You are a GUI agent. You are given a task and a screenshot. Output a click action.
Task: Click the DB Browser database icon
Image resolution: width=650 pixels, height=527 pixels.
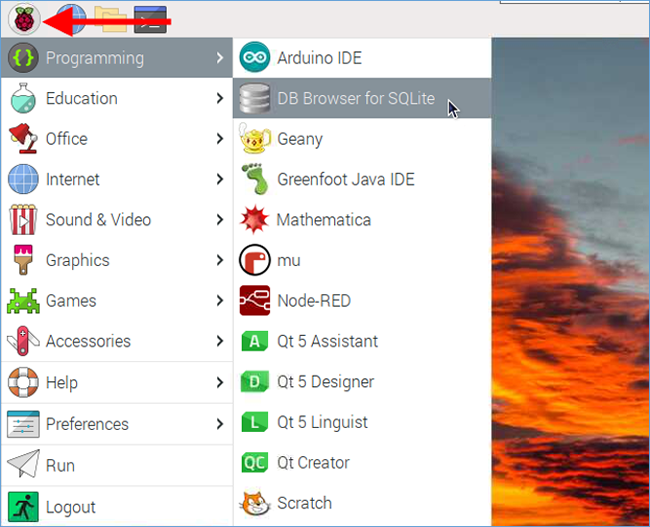(x=255, y=98)
